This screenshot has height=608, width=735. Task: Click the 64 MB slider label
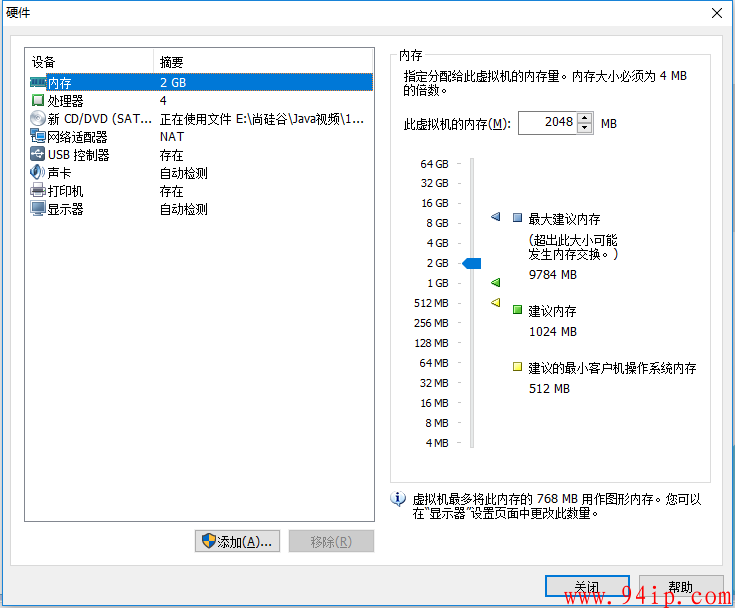pyautogui.click(x=434, y=363)
